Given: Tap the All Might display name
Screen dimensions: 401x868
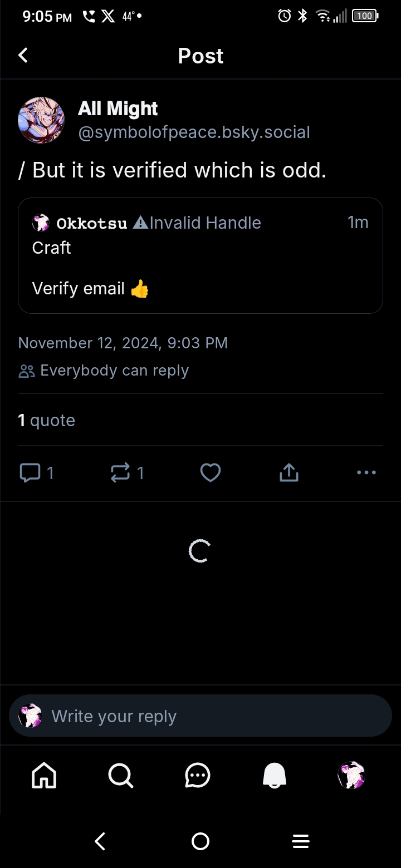Looking at the screenshot, I should click(x=118, y=108).
